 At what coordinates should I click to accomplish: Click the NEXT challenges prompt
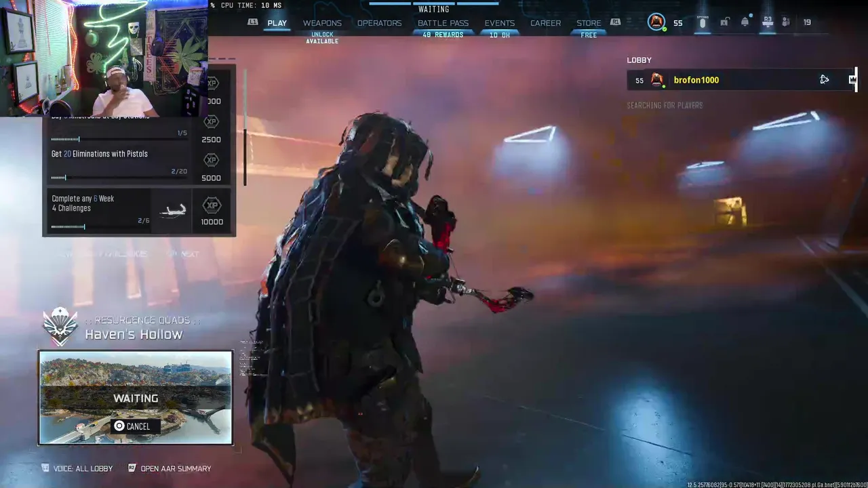pos(184,254)
